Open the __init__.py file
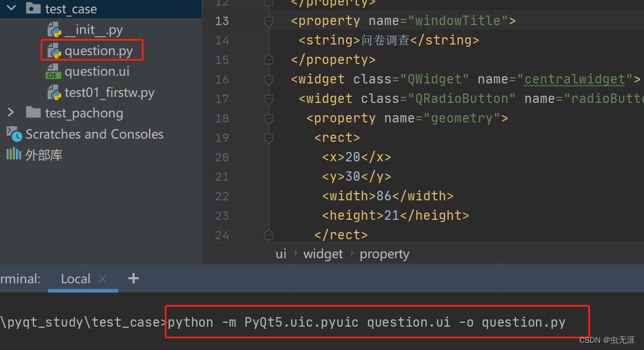Viewport: 644px width, 350px height. (x=94, y=29)
